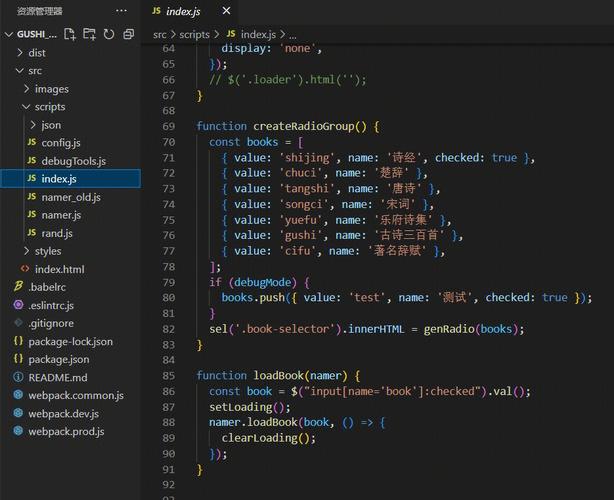The image size is (614, 500).
Task: Click loadBook function name on line 85
Action: [278, 376]
